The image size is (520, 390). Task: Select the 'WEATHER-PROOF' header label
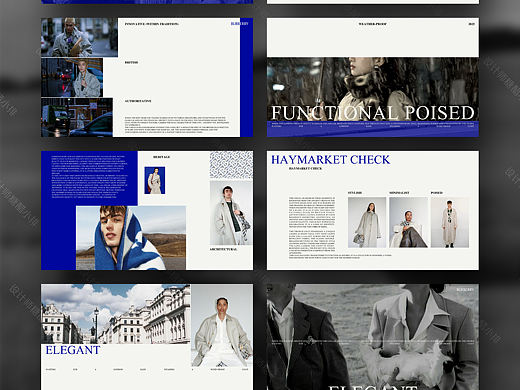point(372,24)
